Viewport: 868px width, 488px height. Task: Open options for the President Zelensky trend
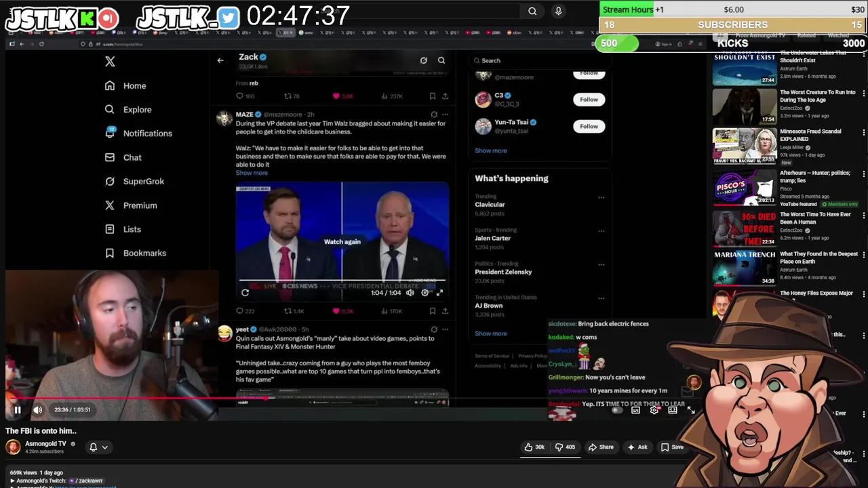click(x=601, y=264)
